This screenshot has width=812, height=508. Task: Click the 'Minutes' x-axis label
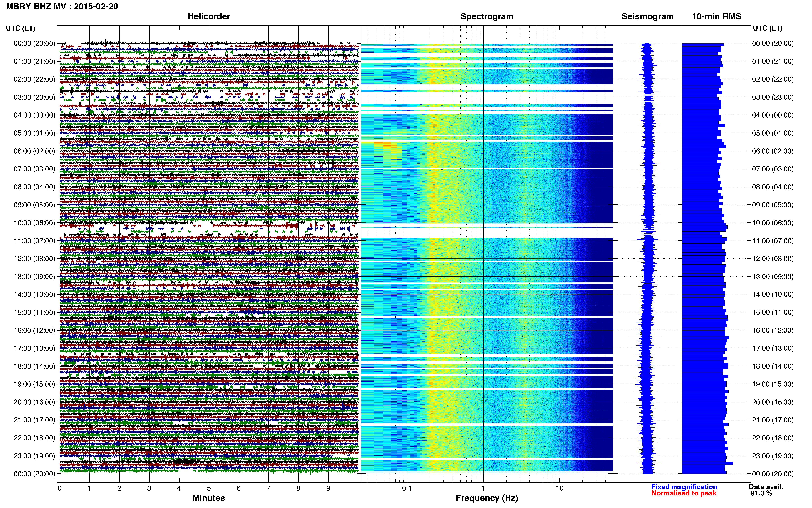click(208, 498)
